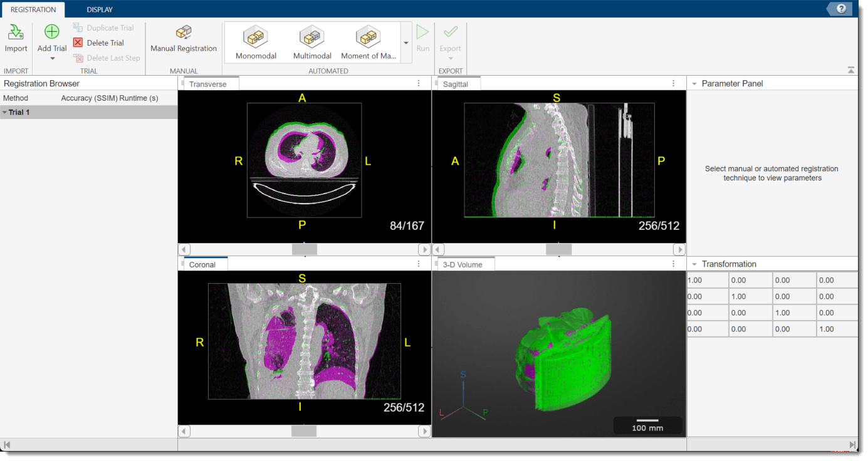This screenshot has width=868, height=461.
Task: Run the registration with the Run button
Action: [x=423, y=39]
